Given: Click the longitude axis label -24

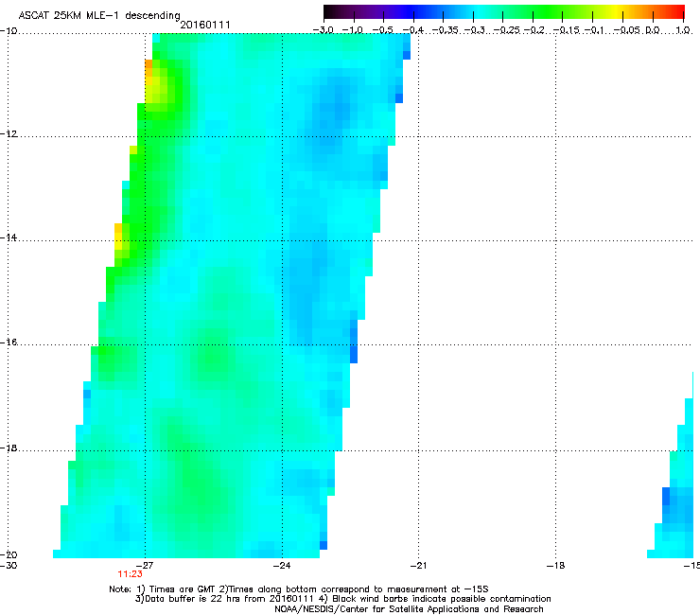Looking at the screenshot, I should tap(282, 565).
